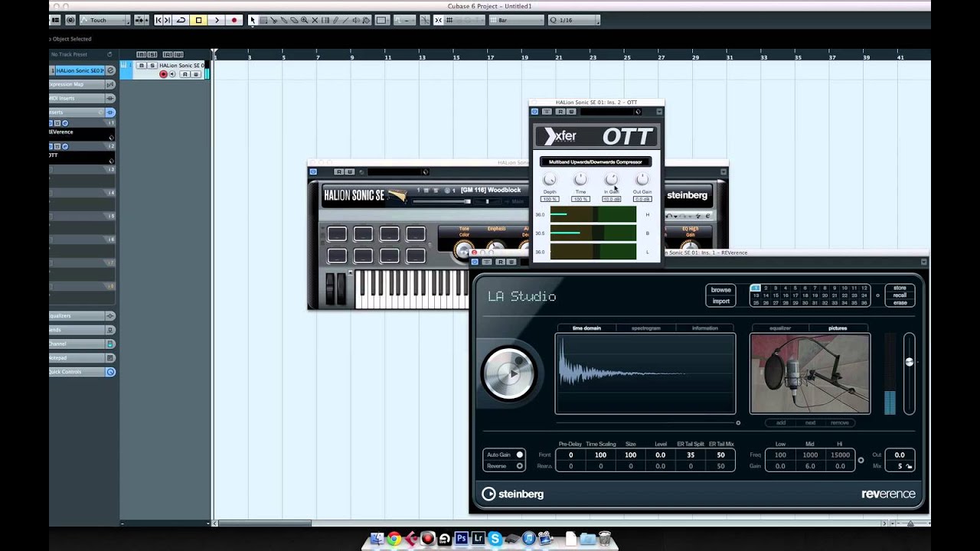Open Google Chrome from the Dock

(x=394, y=539)
